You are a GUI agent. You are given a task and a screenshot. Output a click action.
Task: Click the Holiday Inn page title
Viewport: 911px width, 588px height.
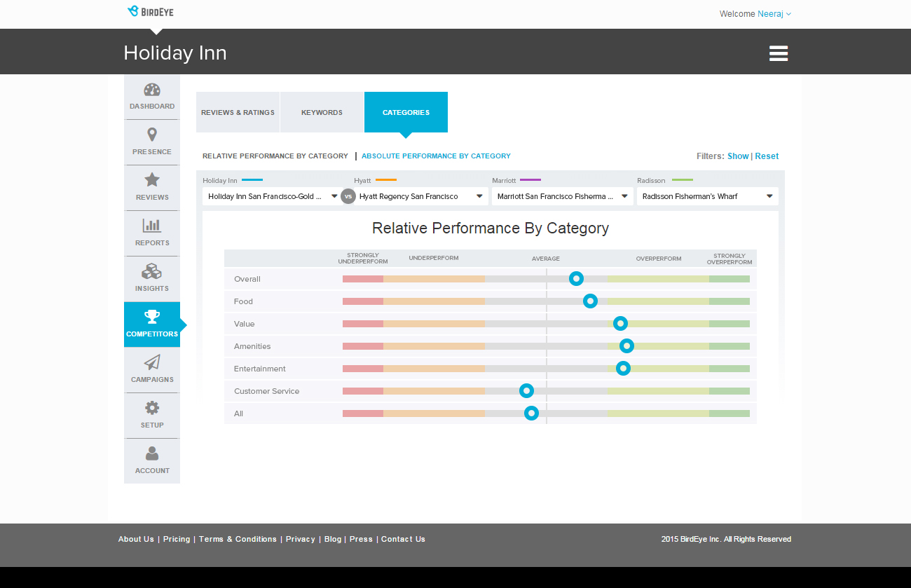click(175, 53)
